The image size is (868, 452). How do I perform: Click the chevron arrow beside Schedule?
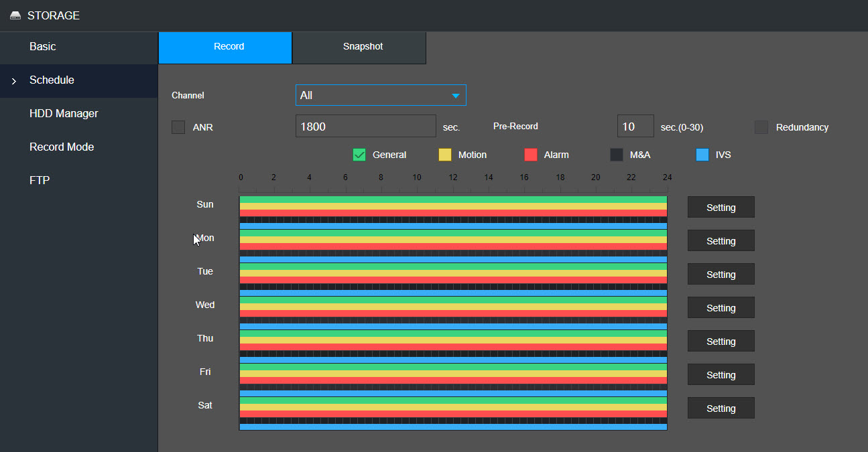[14, 81]
